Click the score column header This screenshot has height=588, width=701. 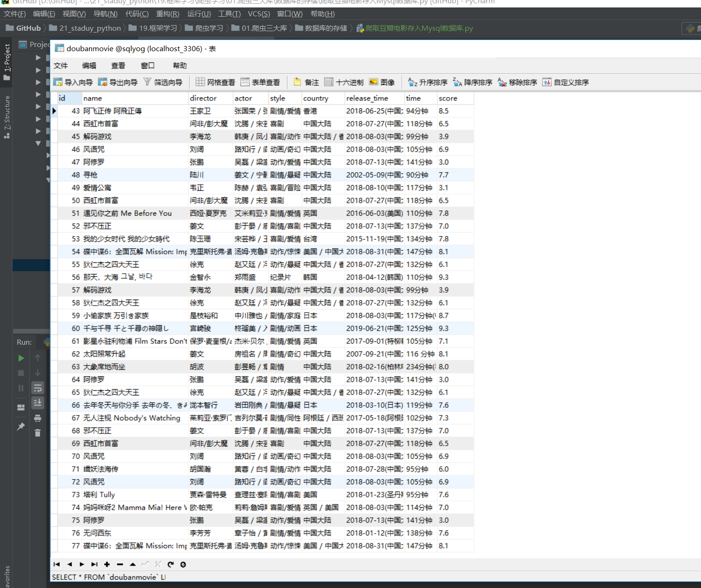455,98
